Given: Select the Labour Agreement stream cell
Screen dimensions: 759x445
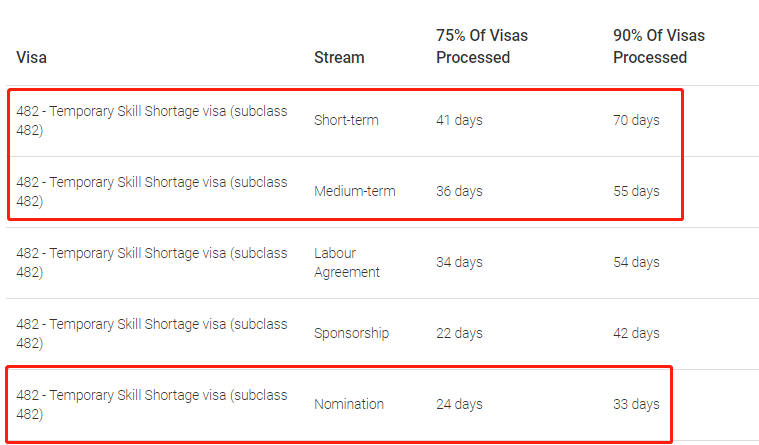Looking at the screenshot, I should tap(347, 262).
